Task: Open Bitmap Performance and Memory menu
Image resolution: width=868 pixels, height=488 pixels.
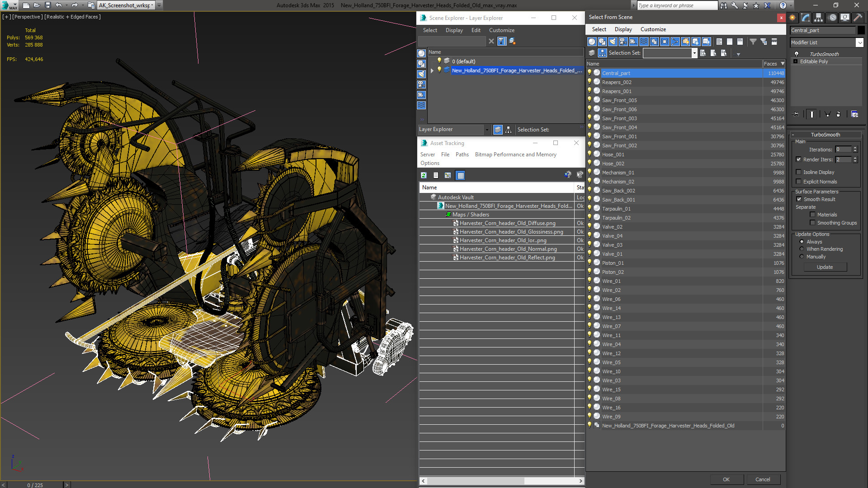Action: [x=515, y=155]
